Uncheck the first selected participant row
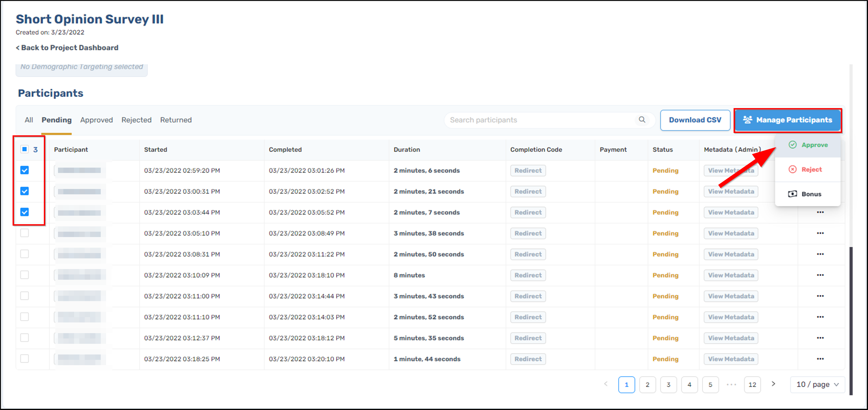Image resolution: width=868 pixels, height=410 pixels. pos(24,170)
